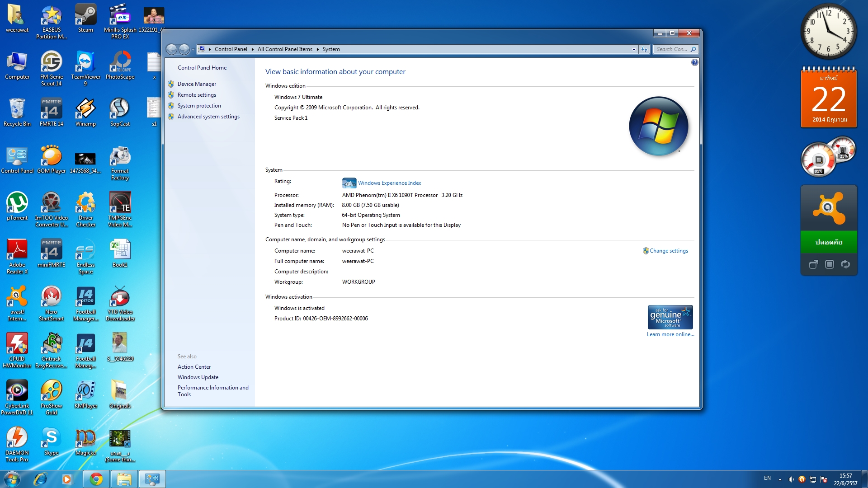
Task: Click the Windows Start orb
Action: click(12, 479)
